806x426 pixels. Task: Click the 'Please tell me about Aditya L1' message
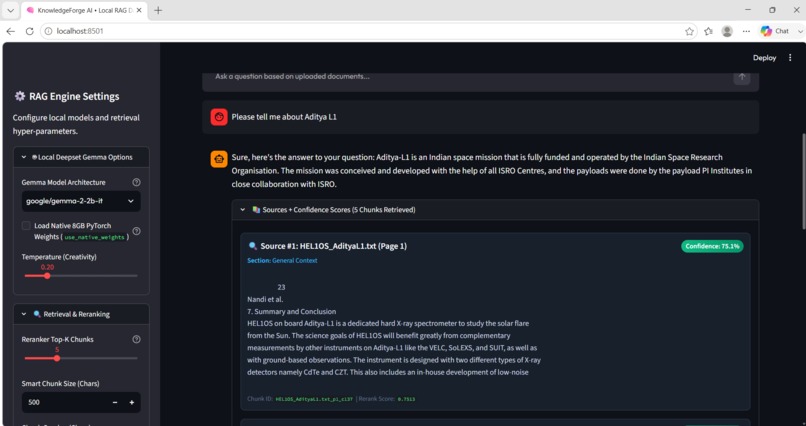click(x=284, y=117)
